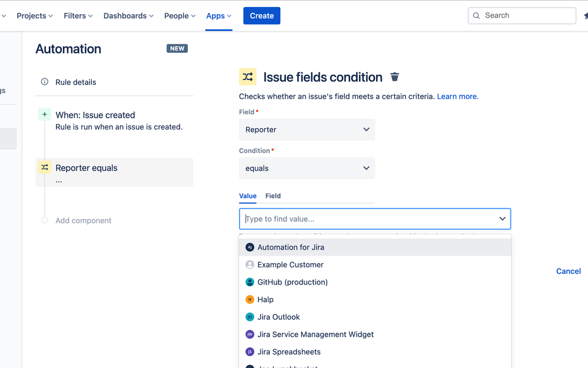Screen dimensions: 588x368
Task: Choose Example Customer from the list
Action: click(375, 264)
